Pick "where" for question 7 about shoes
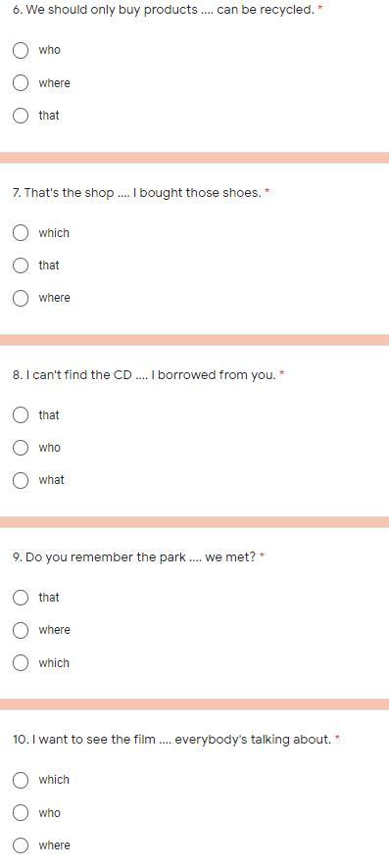 21,299
